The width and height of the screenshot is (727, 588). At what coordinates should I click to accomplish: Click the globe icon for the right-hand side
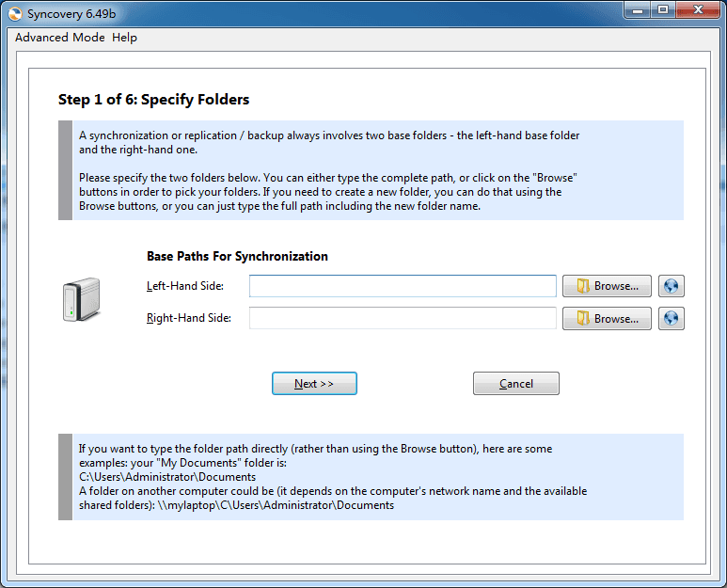click(672, 319)
